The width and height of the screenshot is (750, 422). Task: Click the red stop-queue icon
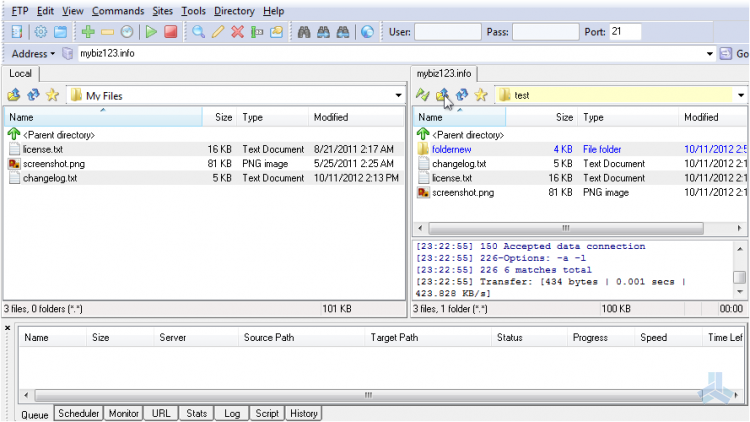171,32
